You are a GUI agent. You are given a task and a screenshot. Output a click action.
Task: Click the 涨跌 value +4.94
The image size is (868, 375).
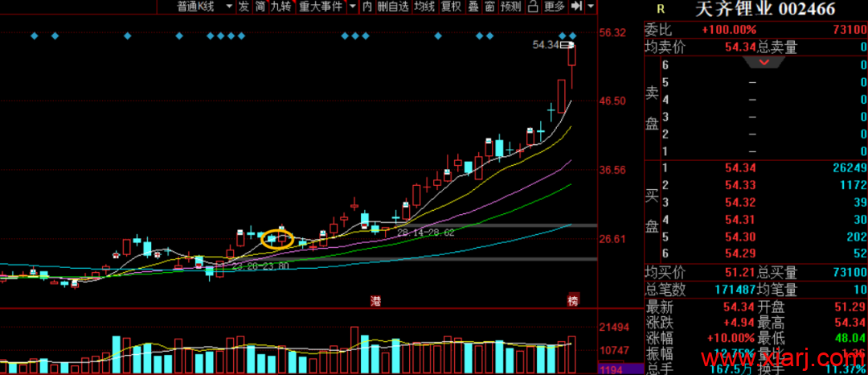pos(738,323)
